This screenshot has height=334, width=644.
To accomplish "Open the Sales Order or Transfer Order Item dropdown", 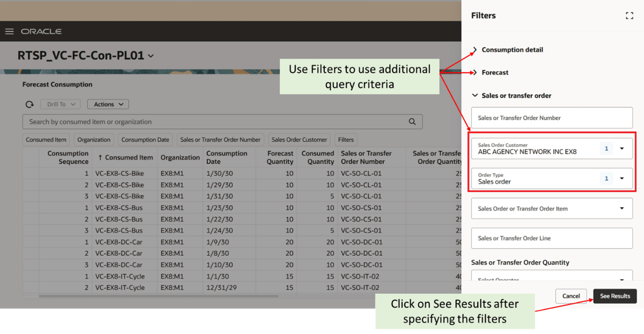I will (x=622, y=208).
